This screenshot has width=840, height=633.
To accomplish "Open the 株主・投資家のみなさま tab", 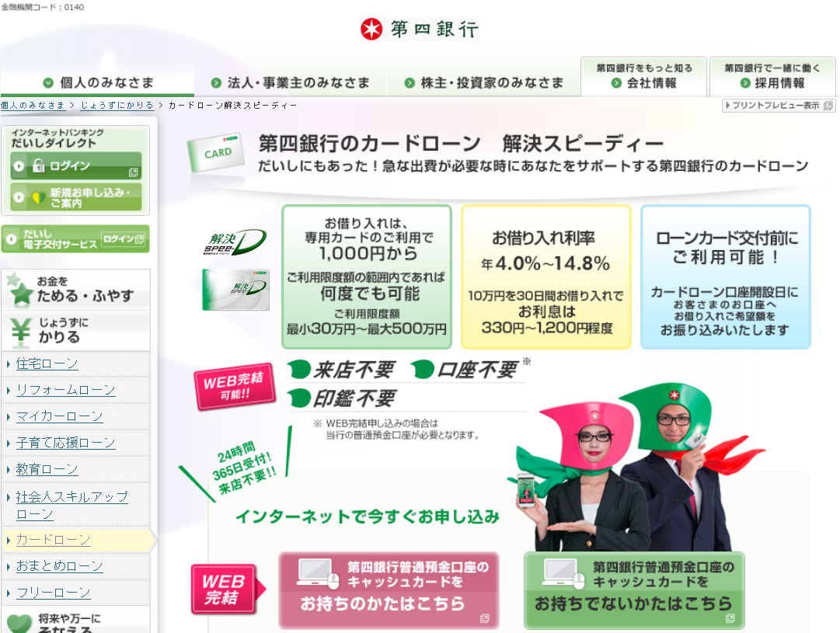I will tap(484, 82).
